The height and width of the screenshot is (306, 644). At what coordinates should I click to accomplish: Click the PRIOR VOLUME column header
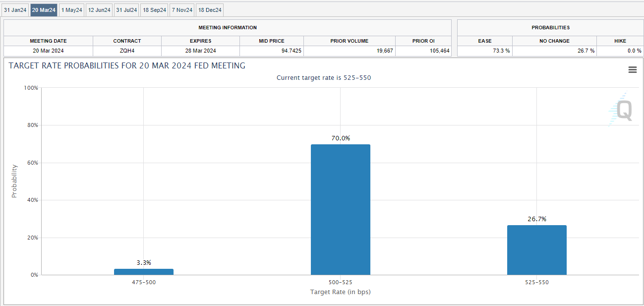point(350,41)
